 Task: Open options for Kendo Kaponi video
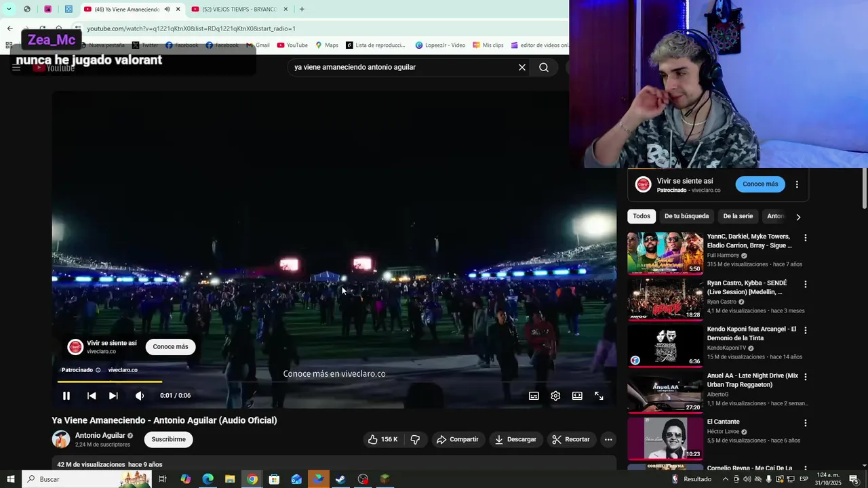806,330
